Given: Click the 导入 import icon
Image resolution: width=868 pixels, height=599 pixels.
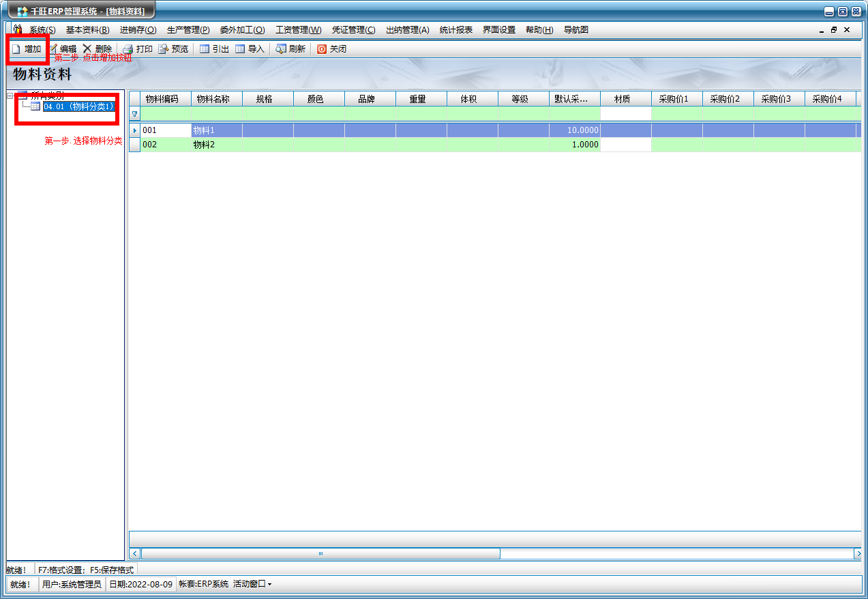Looking at the screenshot, I should pos(240,49).
